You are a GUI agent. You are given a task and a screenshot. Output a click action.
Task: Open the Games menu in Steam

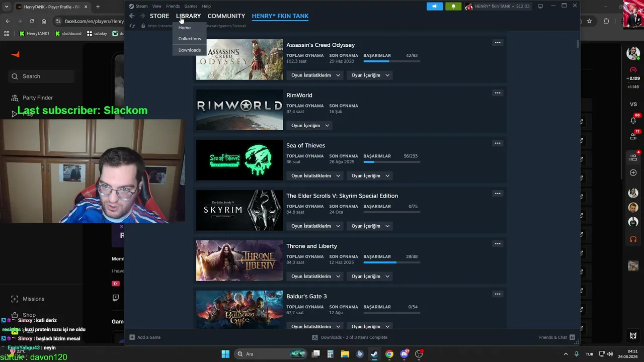[x=191, y=6]
